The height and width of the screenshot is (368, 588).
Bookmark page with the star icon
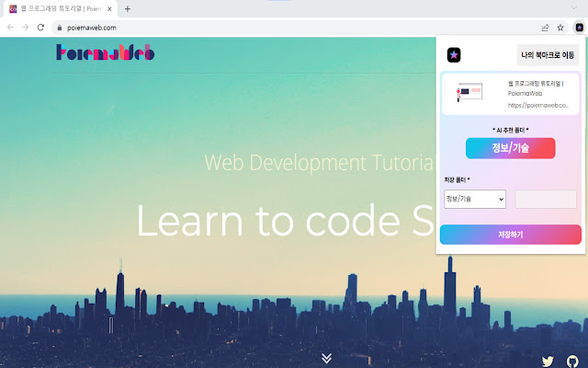560,28
